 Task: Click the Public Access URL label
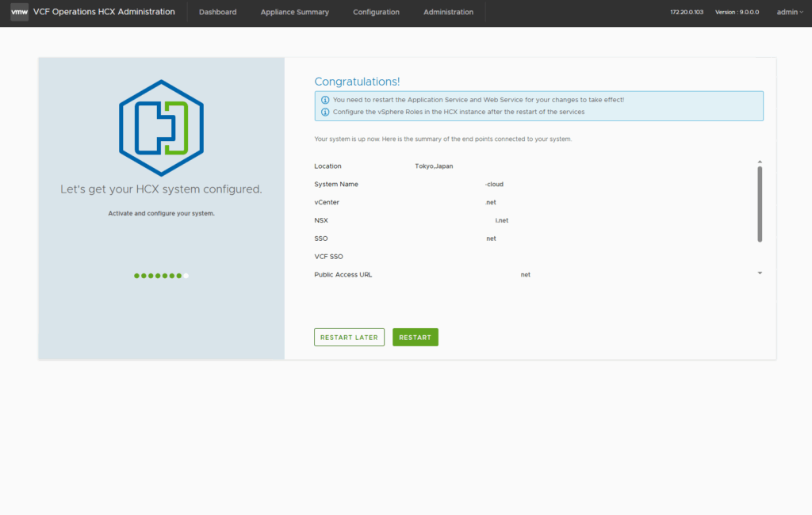[x=343, y=275]
